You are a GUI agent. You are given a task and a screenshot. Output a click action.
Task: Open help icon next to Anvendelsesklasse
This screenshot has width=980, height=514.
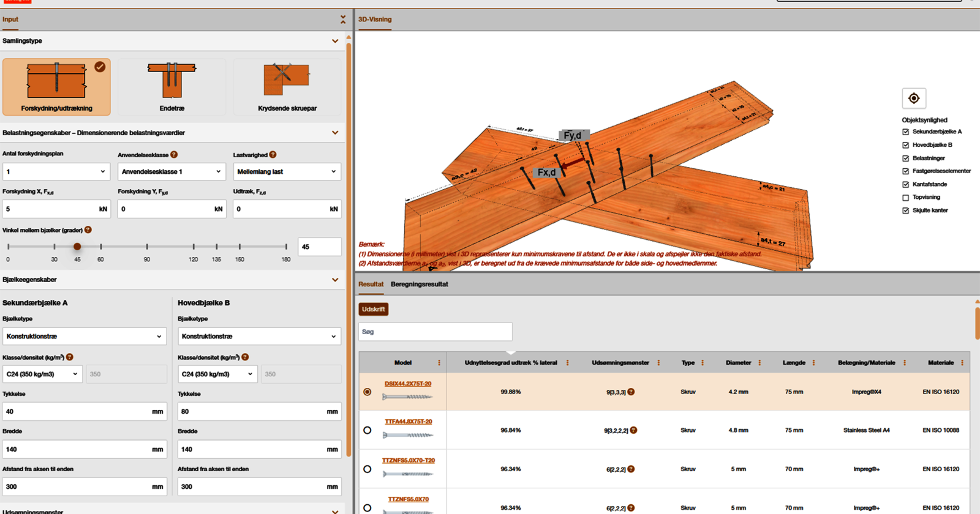pos(174,155)
